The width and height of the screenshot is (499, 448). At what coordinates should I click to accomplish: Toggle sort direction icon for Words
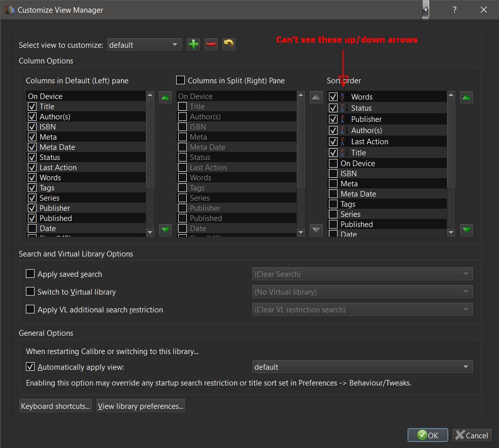343,97
